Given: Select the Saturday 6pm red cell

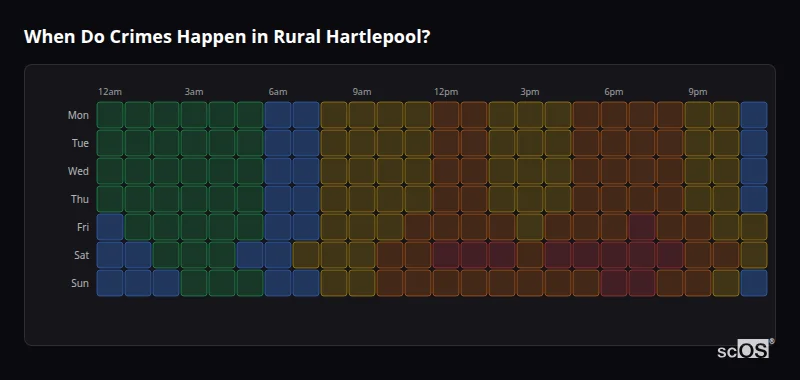Looking at the screenshot, I should pos(614,255).
